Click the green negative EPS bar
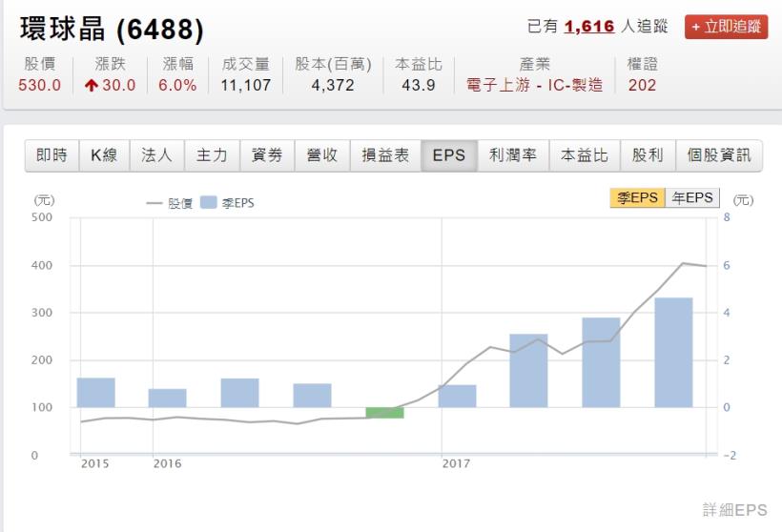Screen dimensions: 782x532 tap(384, 413)
